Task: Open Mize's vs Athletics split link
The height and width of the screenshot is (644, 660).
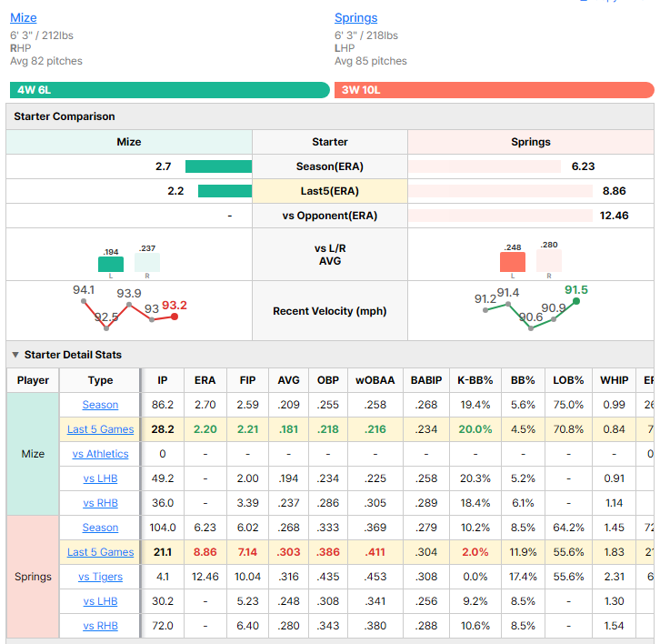Action: pyautogui.click(x=100, y=454)
